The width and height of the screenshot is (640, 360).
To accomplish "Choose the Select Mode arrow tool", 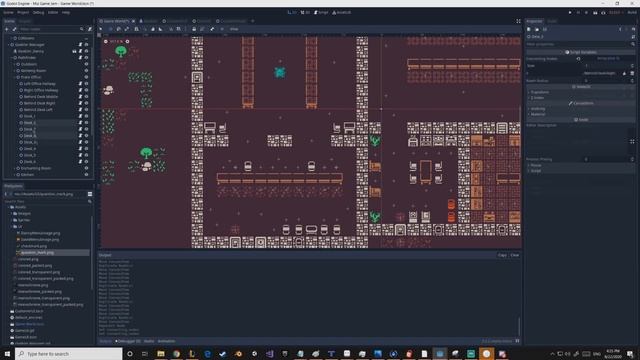I will point(101,29).
